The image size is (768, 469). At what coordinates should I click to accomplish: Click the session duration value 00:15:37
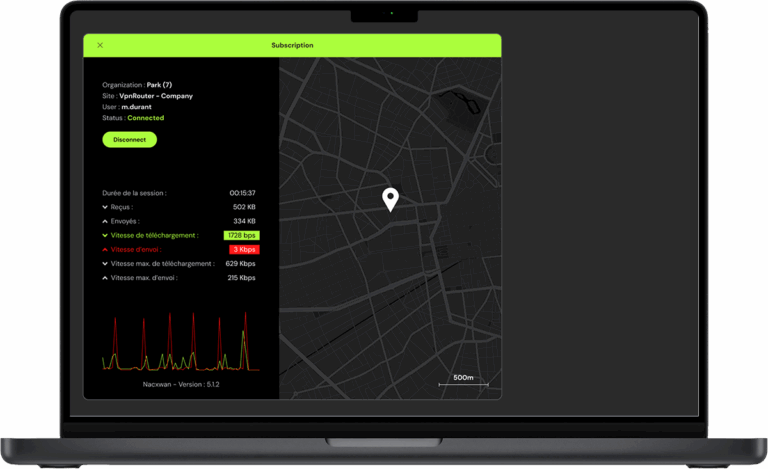[242, 193]
